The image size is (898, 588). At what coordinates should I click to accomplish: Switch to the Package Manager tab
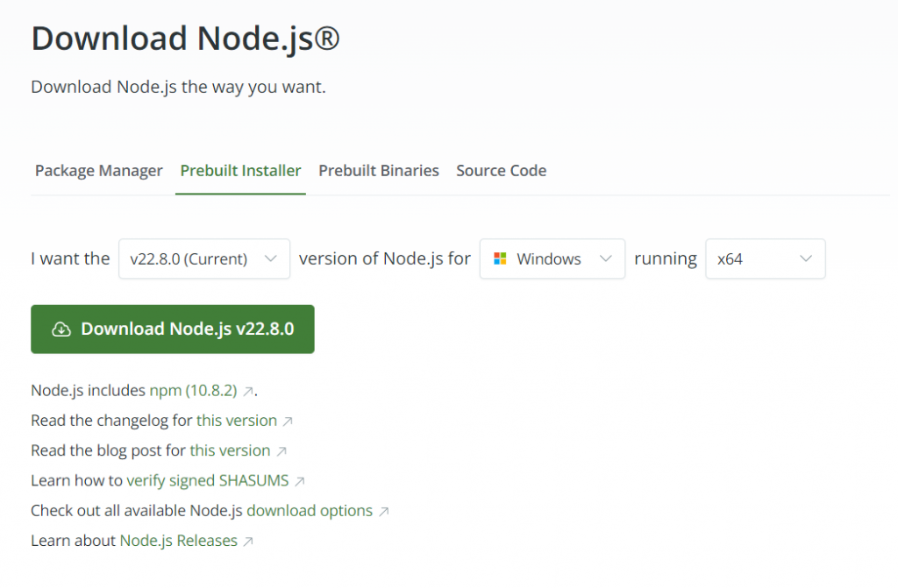99,171
